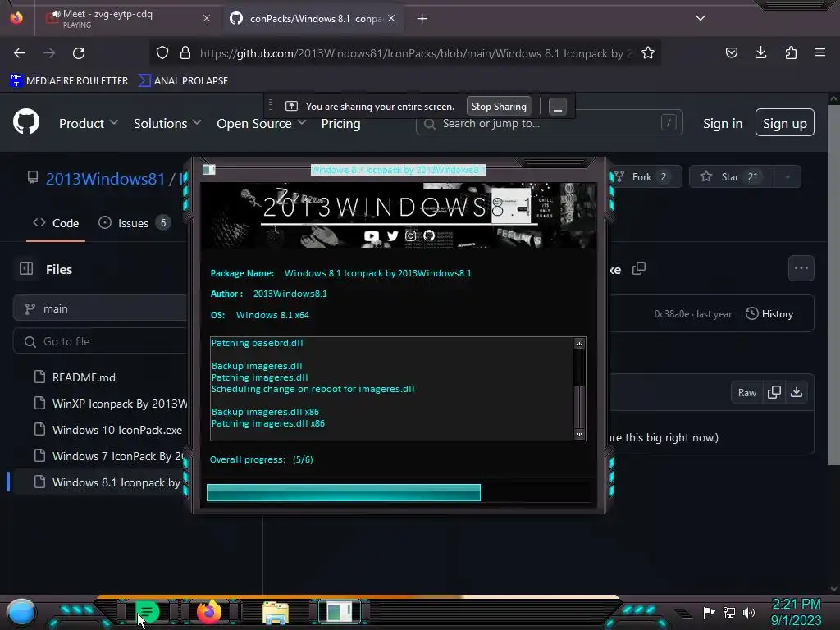The image size is (840, 630).
Task: Focus the Search or jump to field
Action: [x=549, y=123]
